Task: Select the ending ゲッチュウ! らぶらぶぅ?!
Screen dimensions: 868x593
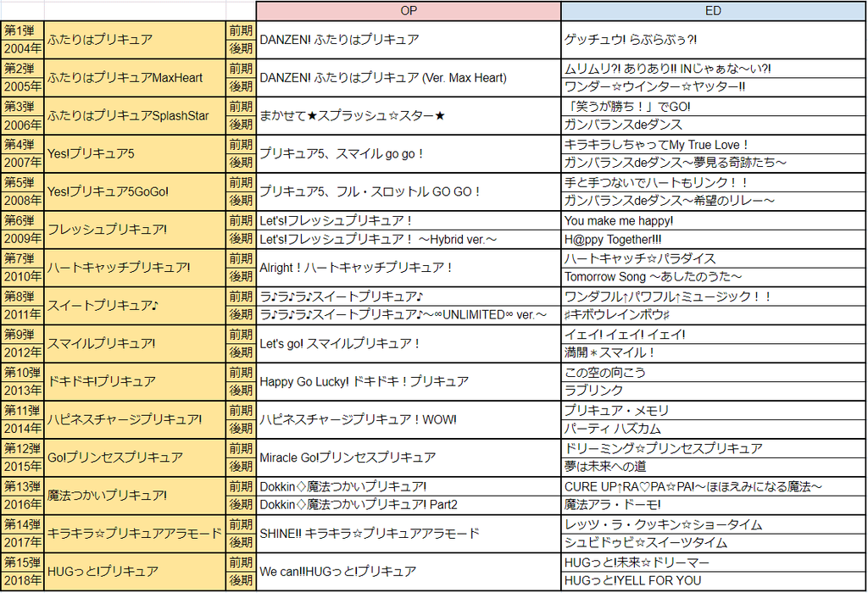Action: pos(713,40)
